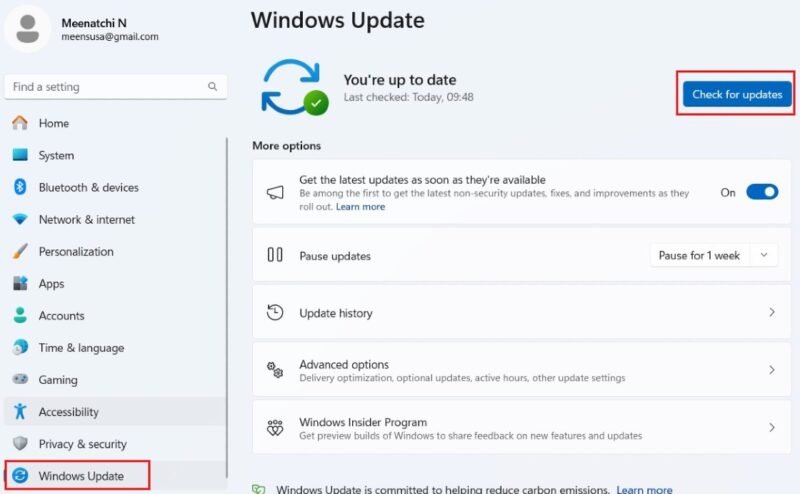800x494 pixels.
Task: Expand Update history with its chevron
Action: 772,312
